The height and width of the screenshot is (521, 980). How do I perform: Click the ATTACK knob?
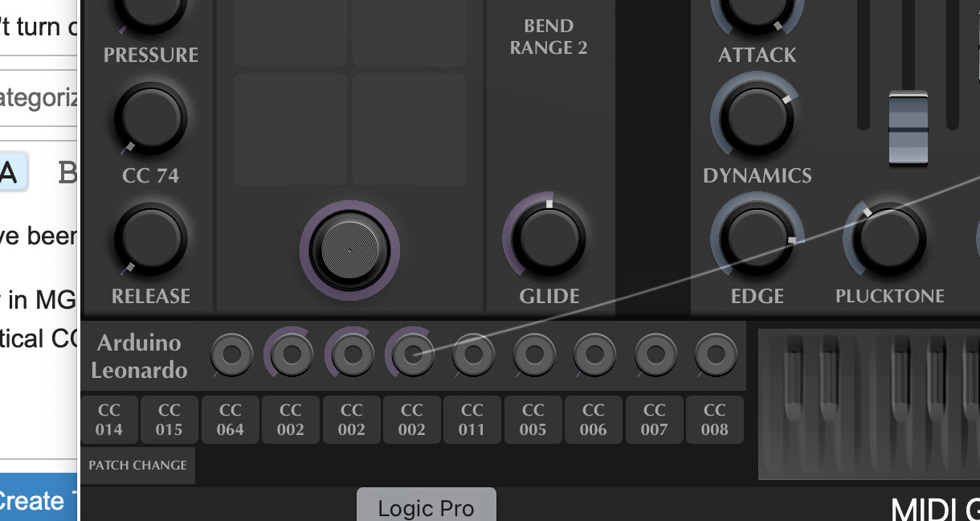[752, 12]
